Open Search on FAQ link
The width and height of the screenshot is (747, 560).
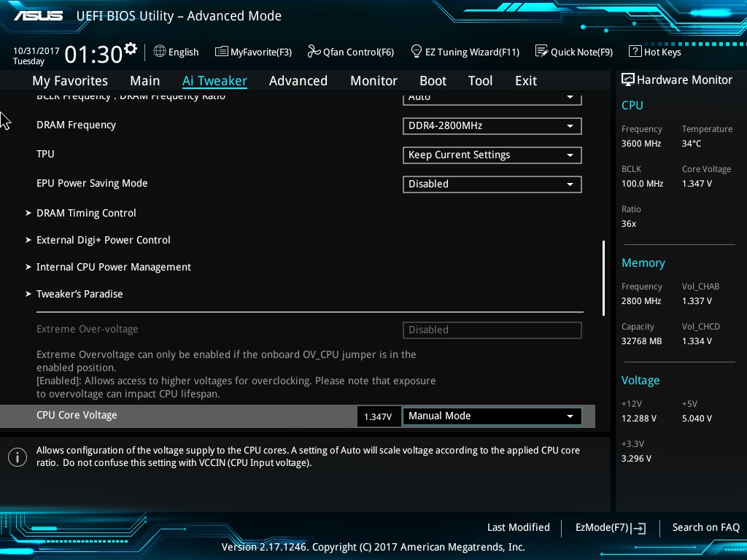[705, 527]
